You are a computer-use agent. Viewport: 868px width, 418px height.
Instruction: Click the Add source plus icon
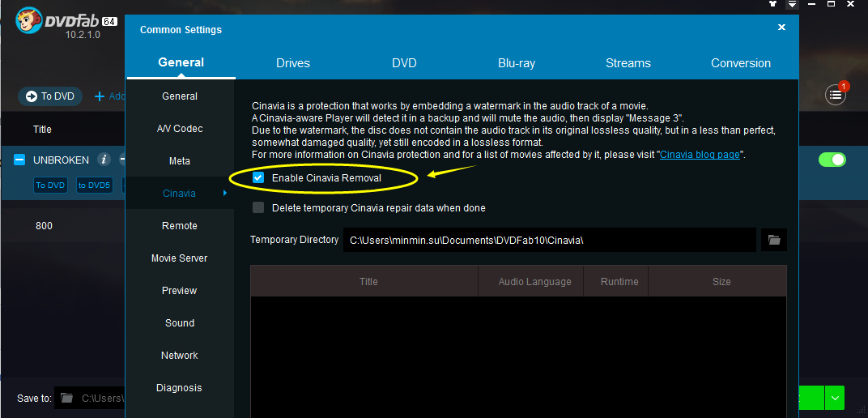click(100, 96)
